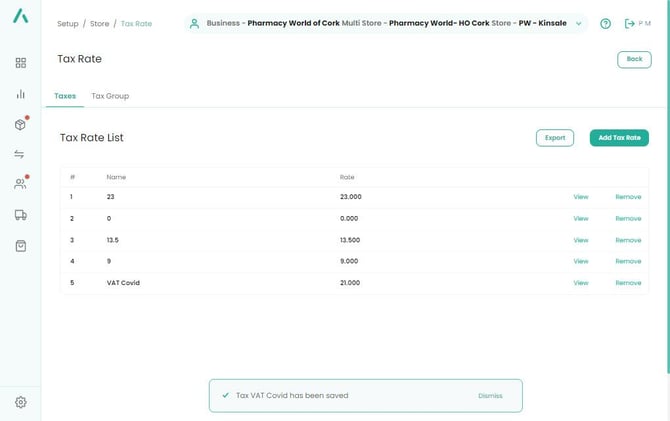The width and height of the screenshot is (670, 421).
Task: Export the tax rate list
Action: [x=555, y=138]
